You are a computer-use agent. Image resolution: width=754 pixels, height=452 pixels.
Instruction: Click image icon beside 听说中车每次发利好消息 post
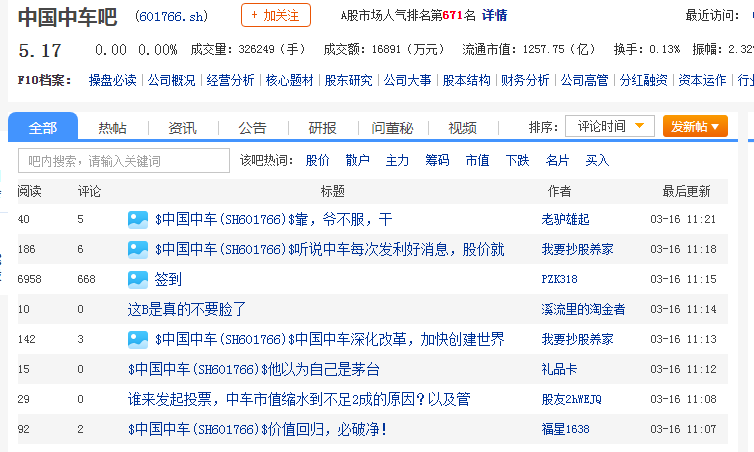click(x=138, y=250)
